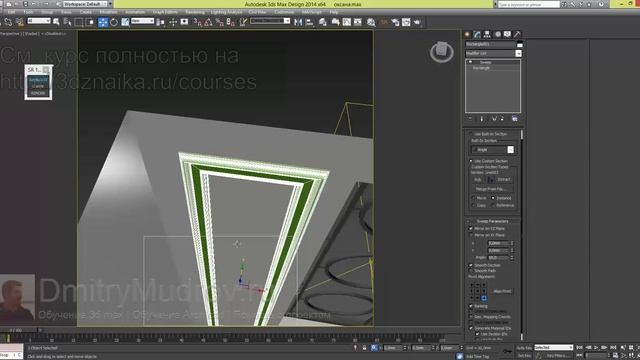This screenshot has height=360, width=640.
Task: Toggle the Percent Snap button
Action: pos(220,22)
